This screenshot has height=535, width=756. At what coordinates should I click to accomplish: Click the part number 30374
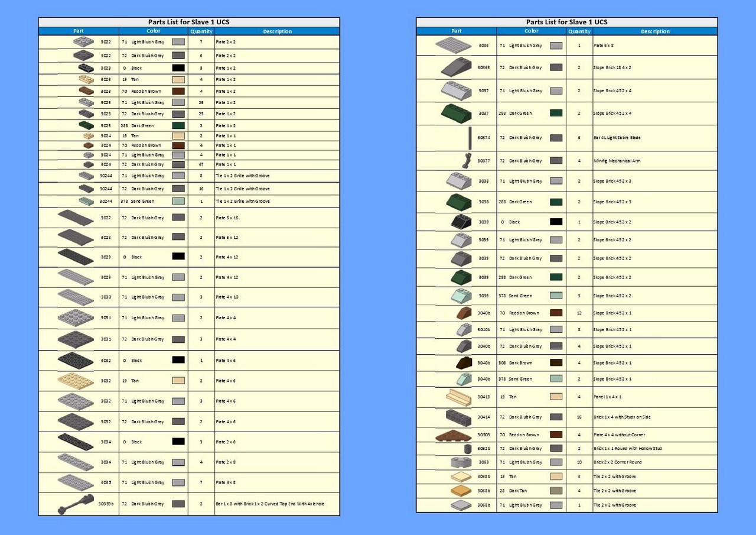pyautogui.click(x=484, y=138)
